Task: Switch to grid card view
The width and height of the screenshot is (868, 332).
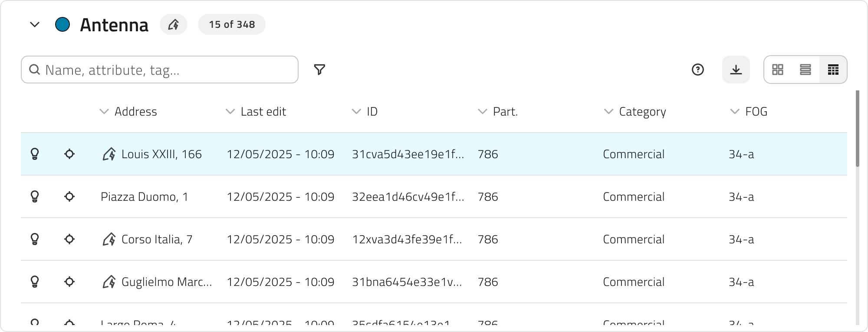Action: 778,70
